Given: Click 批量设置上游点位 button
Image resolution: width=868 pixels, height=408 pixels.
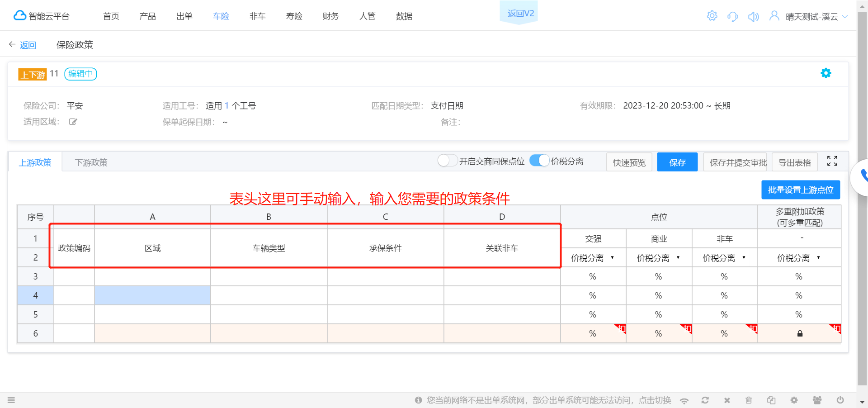Looking at the screenshot, I should pos(801,190).
